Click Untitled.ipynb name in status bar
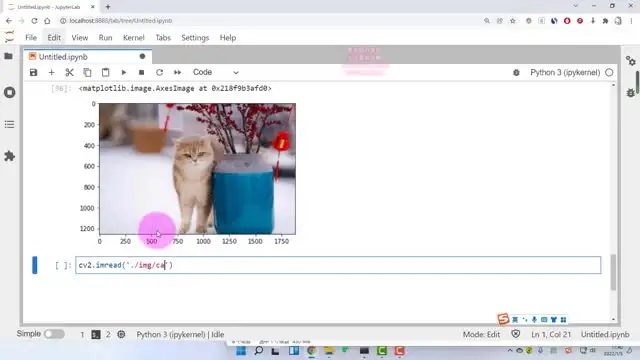640x360 pixels. click(x=605, y=334)
